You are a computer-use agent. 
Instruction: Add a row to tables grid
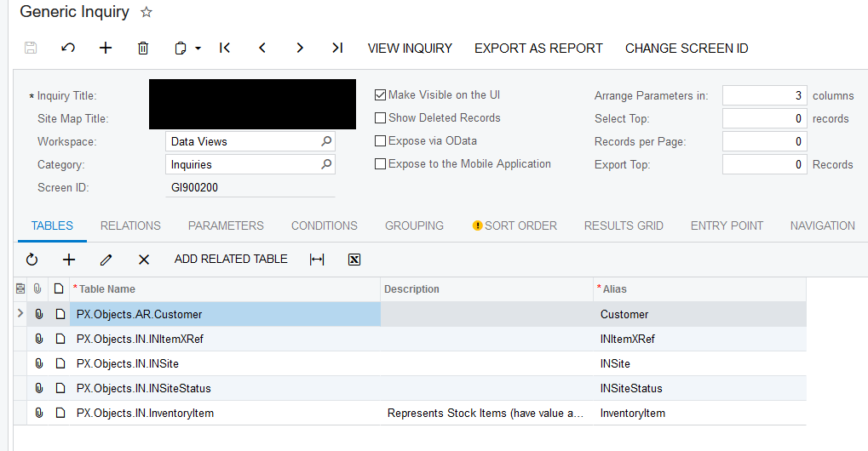pos(69,260)
